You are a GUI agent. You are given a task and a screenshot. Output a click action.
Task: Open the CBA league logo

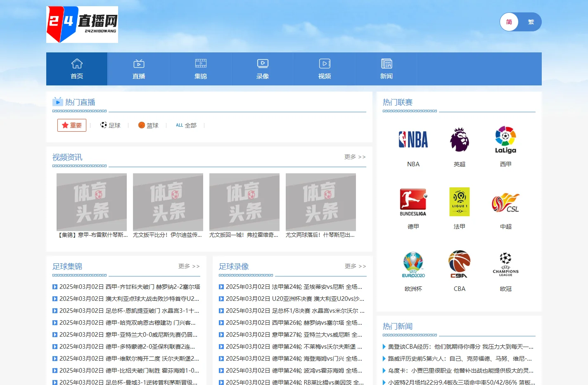[x=460, y=264]
